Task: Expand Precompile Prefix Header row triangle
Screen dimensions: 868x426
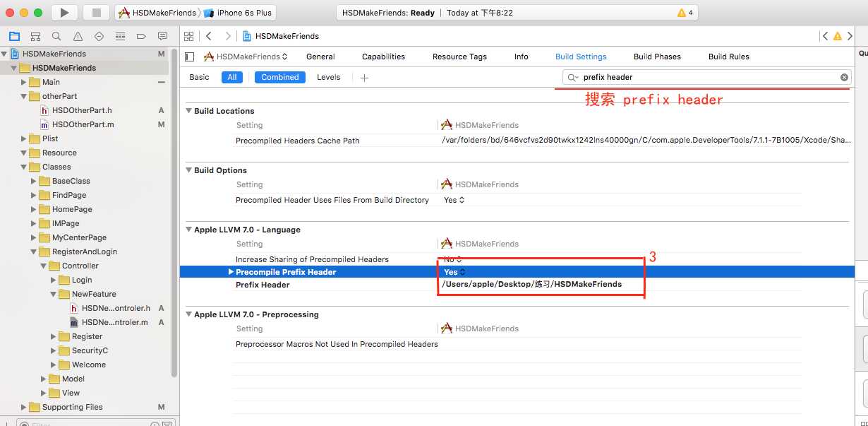Action: (231, 272)
